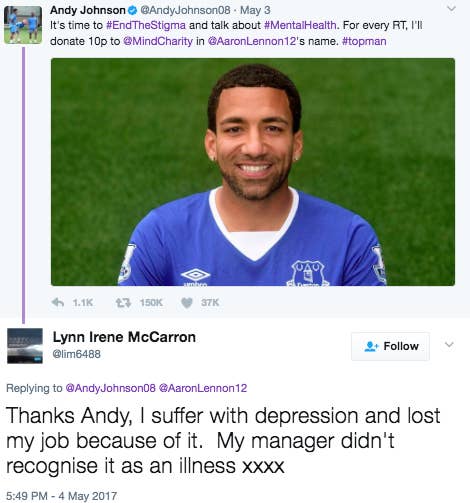Click the verified badge next to Andy Johnson

132,11
